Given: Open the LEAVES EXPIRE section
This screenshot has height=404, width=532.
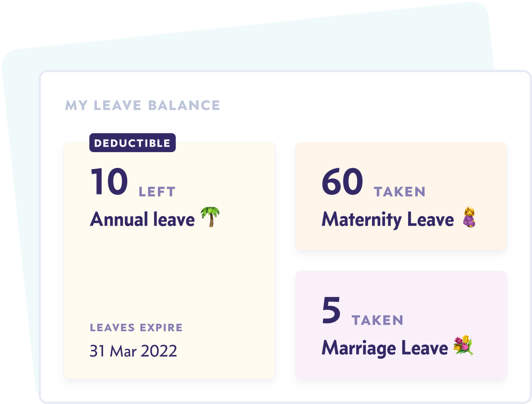Looking at the screenshot, I should pos(136,328).
